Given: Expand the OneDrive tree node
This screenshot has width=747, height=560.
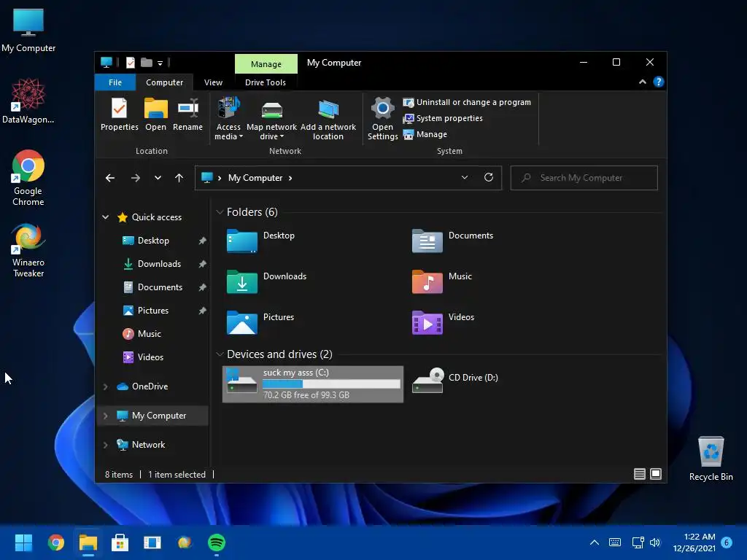Looking at the screenshot, I should 105,386.
